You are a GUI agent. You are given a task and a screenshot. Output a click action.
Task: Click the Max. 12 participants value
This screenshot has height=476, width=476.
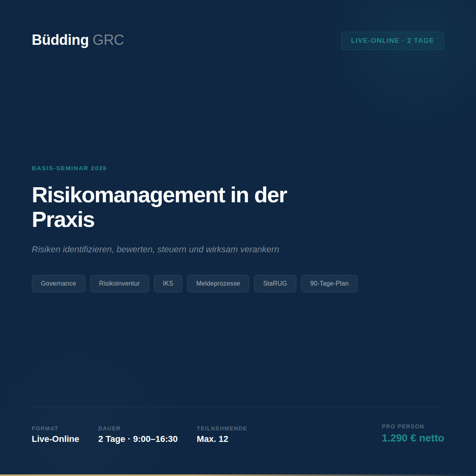coord(213,439)
